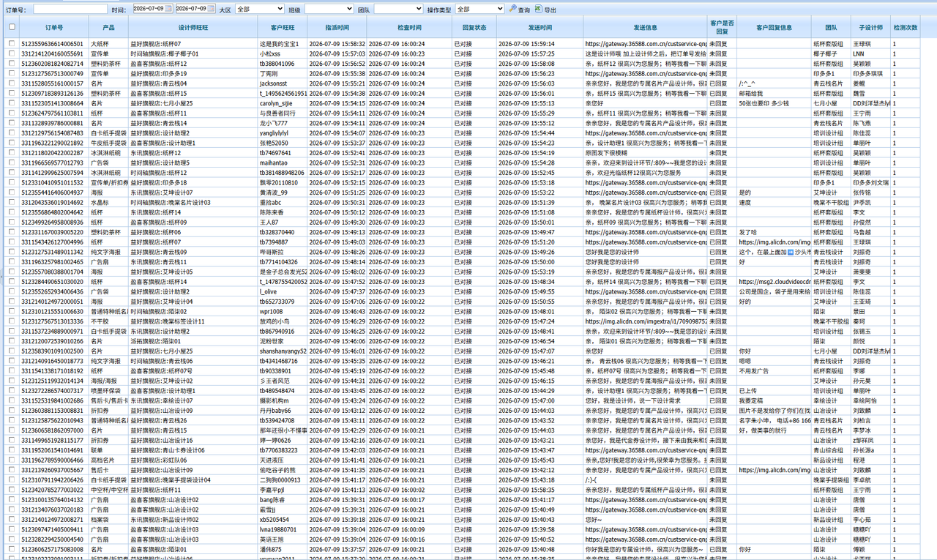This screenshot has width=937, height=560.
Task: Click the 发送时间 column header
Action: (540, 27)
